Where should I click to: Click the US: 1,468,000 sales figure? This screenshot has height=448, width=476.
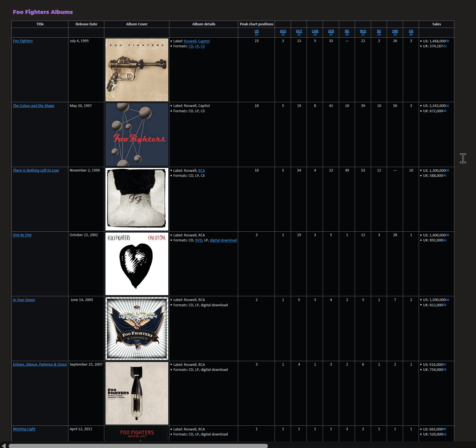point(434,41)
